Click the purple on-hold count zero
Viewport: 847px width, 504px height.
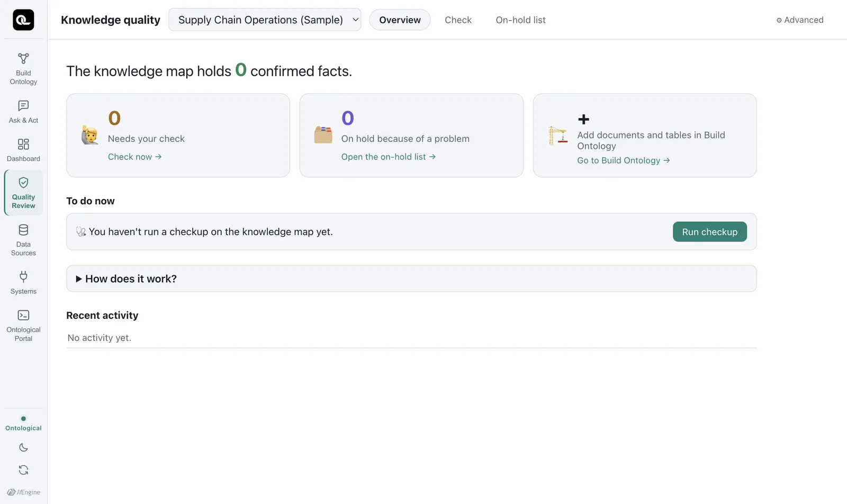(x=347, y=118)
